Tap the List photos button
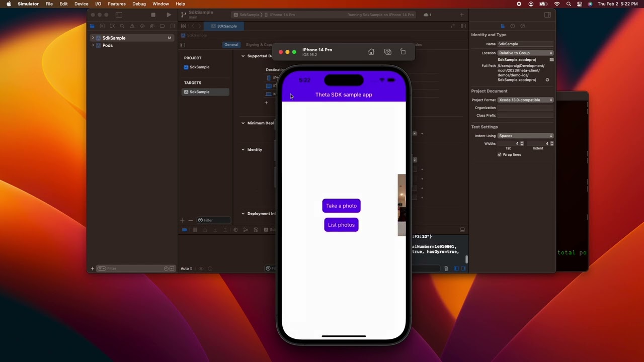Image resolution: width=644 pixels, height=362 pixels. point(341,225)
